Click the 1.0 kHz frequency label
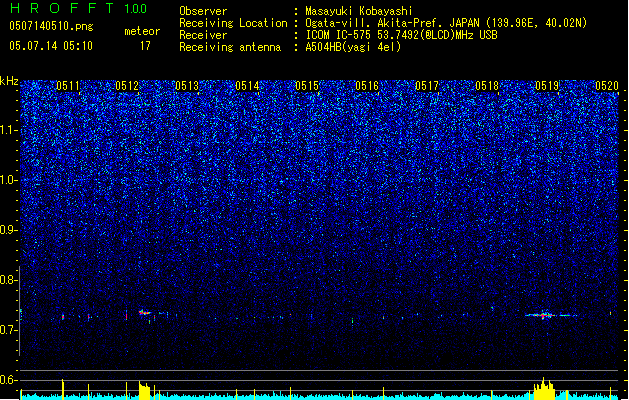Viewport: 629px width, 400px height. 9,180
